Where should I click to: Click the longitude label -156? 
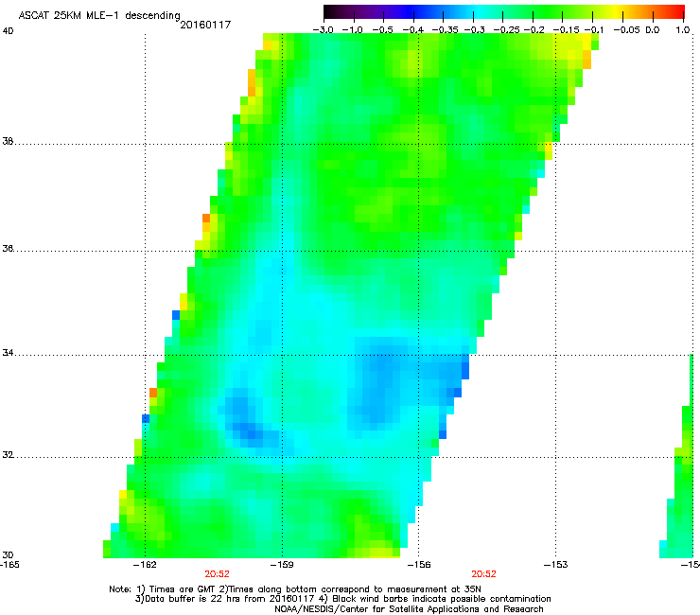[419, 565]
